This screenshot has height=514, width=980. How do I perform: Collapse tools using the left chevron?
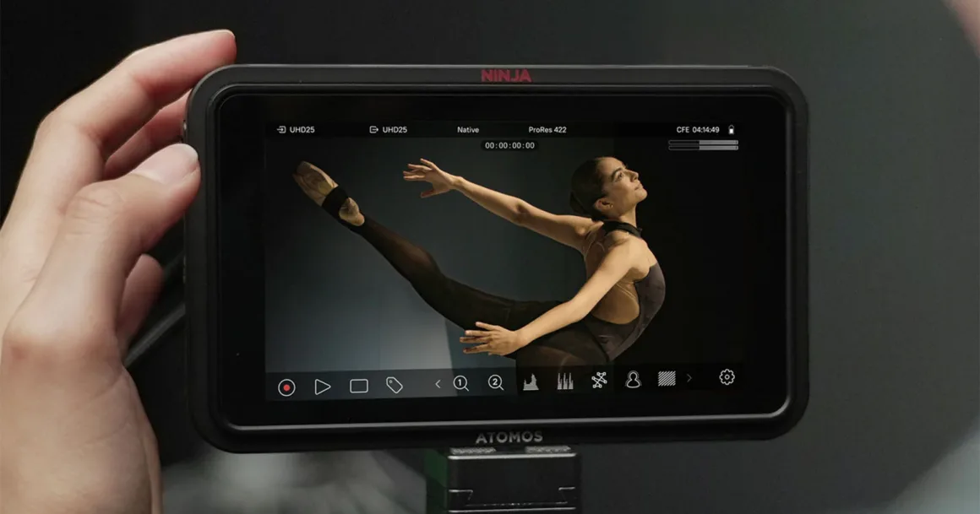pos(438,385)
